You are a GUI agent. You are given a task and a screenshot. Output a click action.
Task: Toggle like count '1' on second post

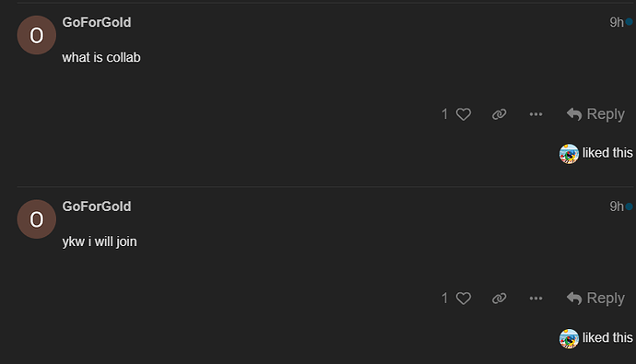click(444, 299)
